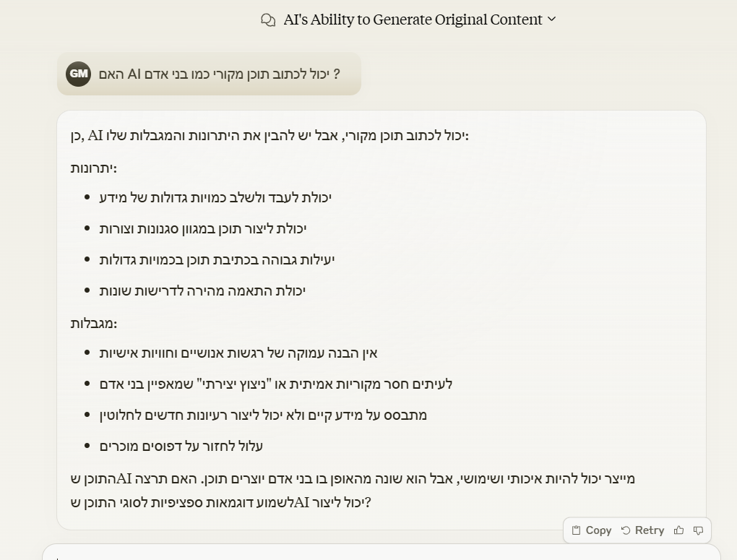
Task: Click bullet "יכולת לעבד ולשלב כמויות גדולות של מידע"
Action: [215, 197]
